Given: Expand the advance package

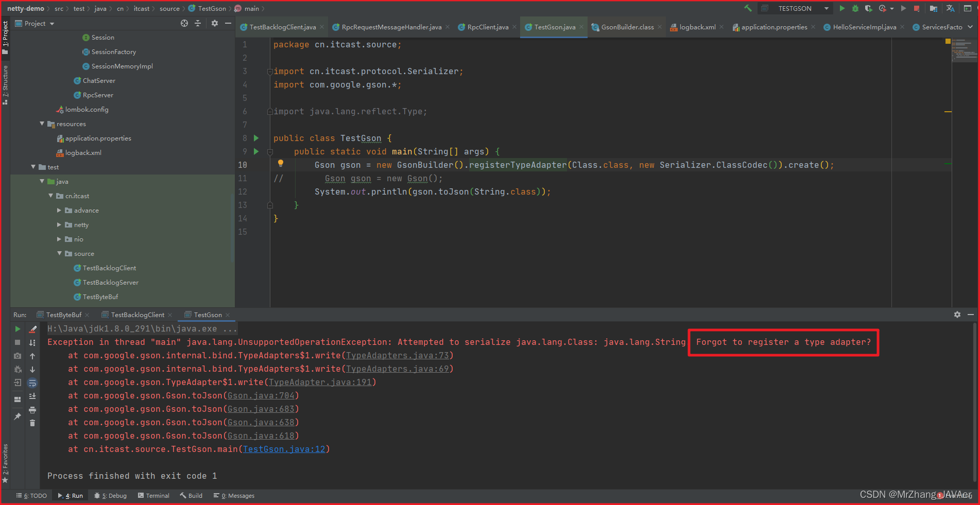Looking at the screenshot, I should point(59,210).
